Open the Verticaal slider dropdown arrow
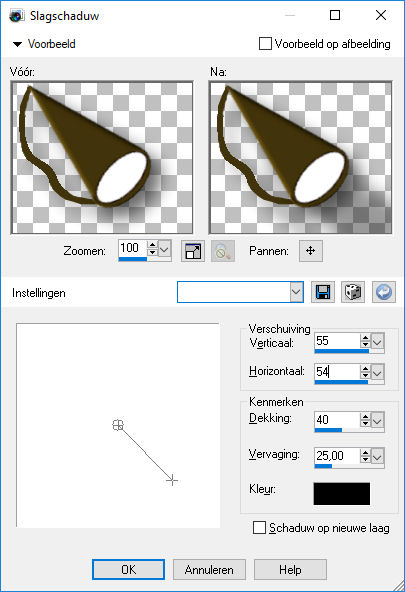Viewport: 405px width, 592px height. tap(377, 342)
